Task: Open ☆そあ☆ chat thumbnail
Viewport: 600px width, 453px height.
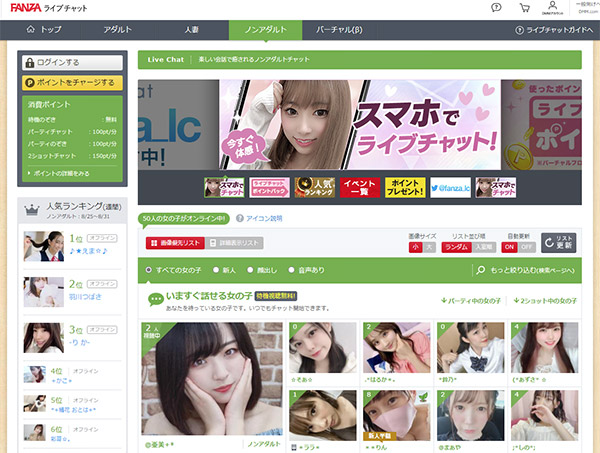Action: pos(323,347)
